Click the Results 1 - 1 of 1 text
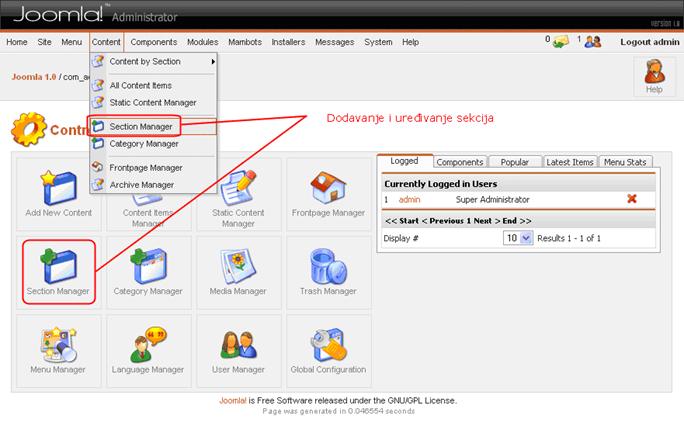The width and height of the screenshot is (684, 426). [569, 239]
